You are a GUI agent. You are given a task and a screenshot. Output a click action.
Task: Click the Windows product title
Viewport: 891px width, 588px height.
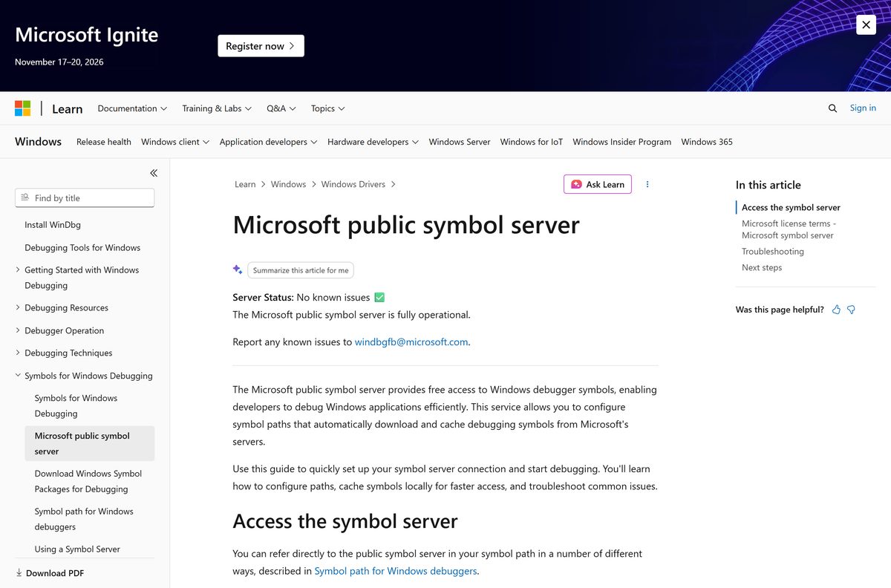click(38, 142)
